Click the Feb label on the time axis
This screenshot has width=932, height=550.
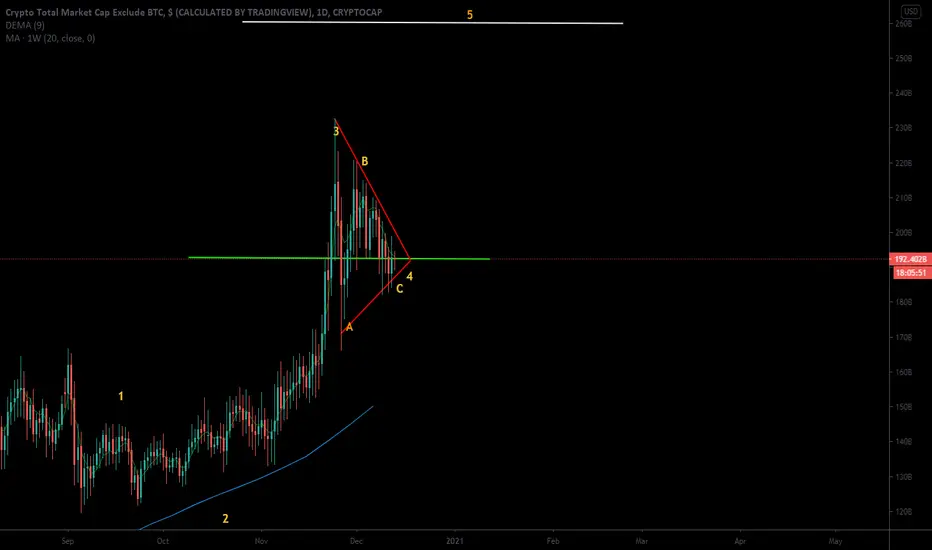553,541
